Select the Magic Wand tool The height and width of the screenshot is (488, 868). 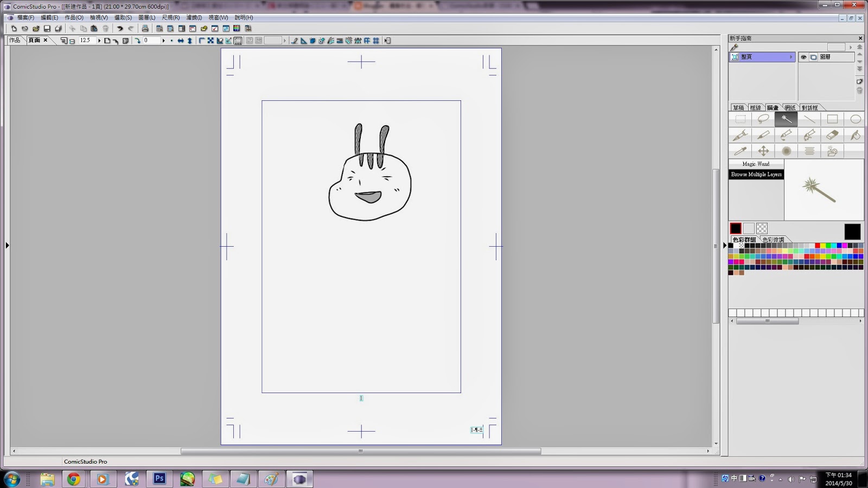point(787,119)
